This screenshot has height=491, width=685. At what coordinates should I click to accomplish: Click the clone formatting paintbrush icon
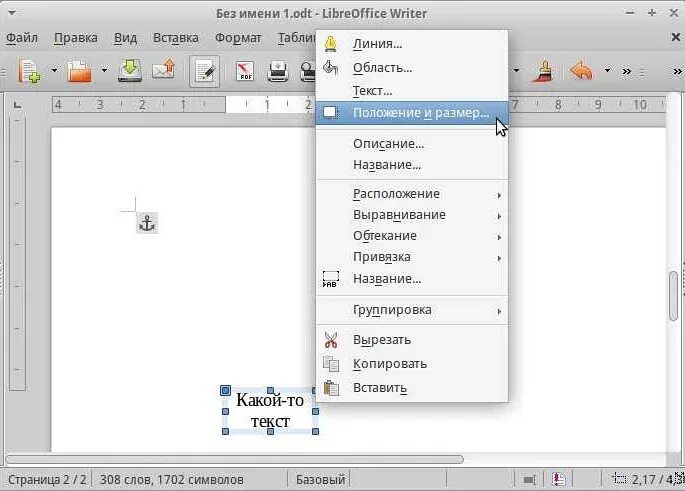click(x=543, y=71)
